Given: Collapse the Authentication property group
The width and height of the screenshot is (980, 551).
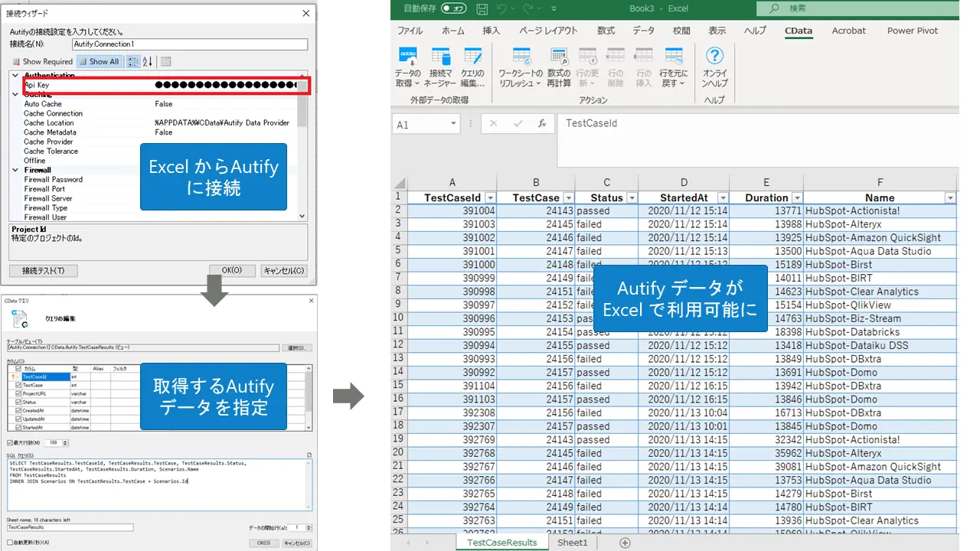Looking at the screenshot, I should (x=15, y=76).
